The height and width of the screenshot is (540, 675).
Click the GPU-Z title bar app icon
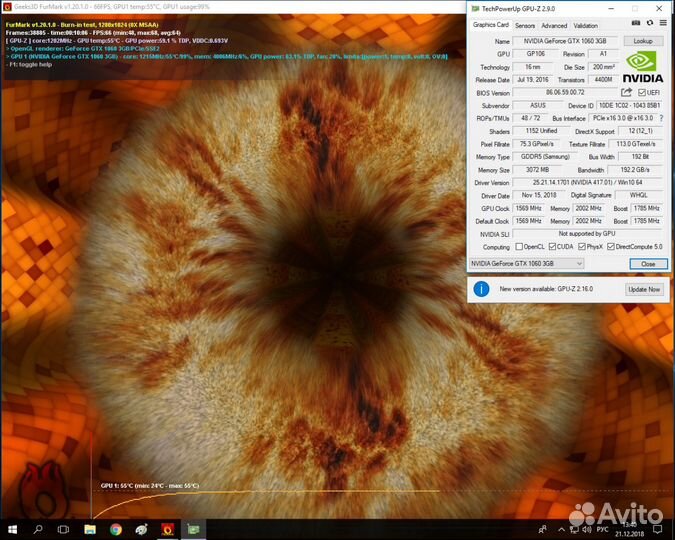[475, 8]
